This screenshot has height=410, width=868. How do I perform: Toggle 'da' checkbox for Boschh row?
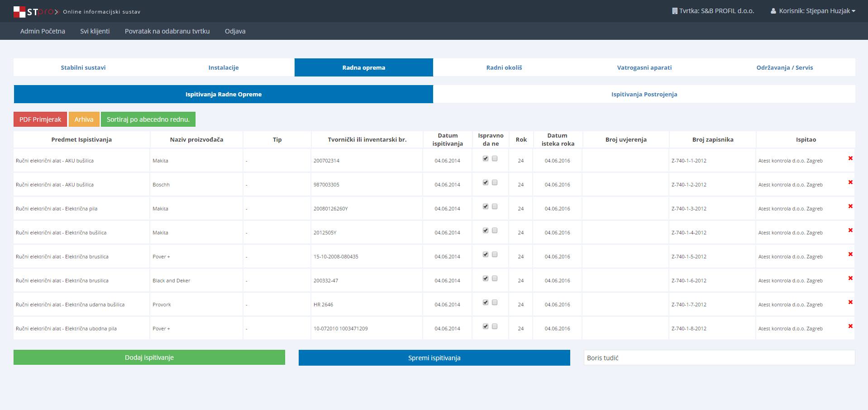click(486, 182)
